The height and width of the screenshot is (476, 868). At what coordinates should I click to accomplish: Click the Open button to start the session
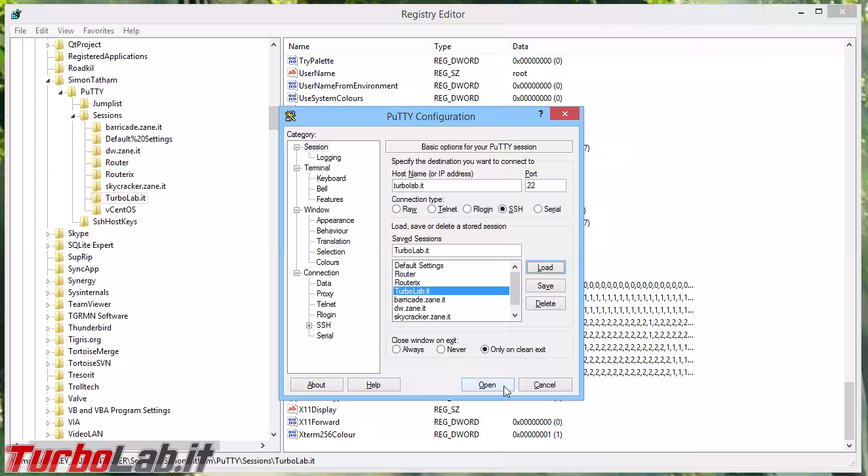click(x=486, y=385)
